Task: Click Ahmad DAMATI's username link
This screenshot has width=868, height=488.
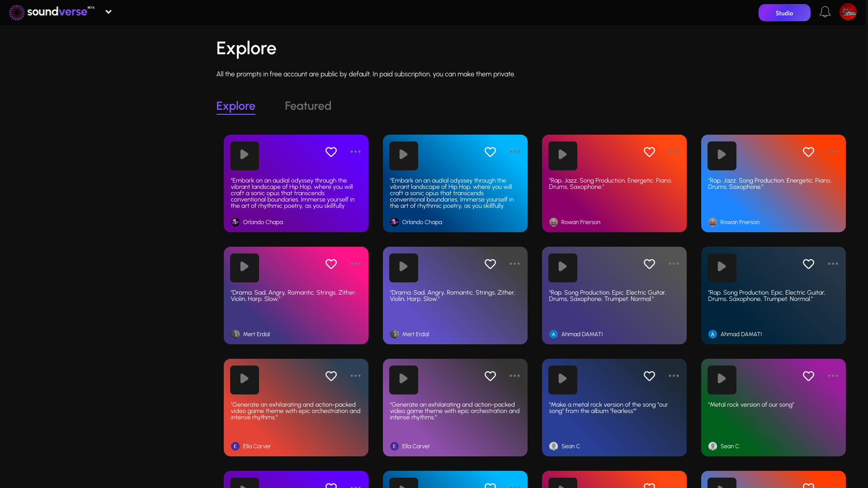Action: (582, 334)
